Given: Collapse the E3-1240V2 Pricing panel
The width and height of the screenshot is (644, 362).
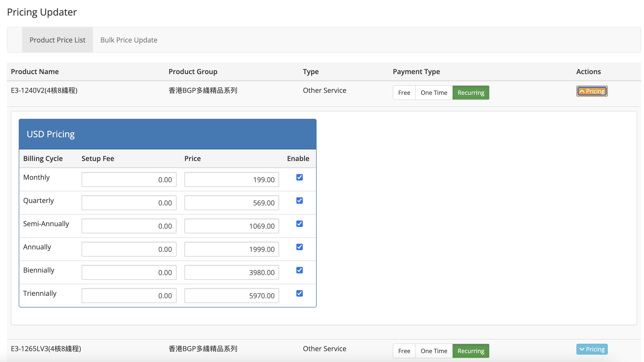Looking at the screenshot, I should coord(592,91).
